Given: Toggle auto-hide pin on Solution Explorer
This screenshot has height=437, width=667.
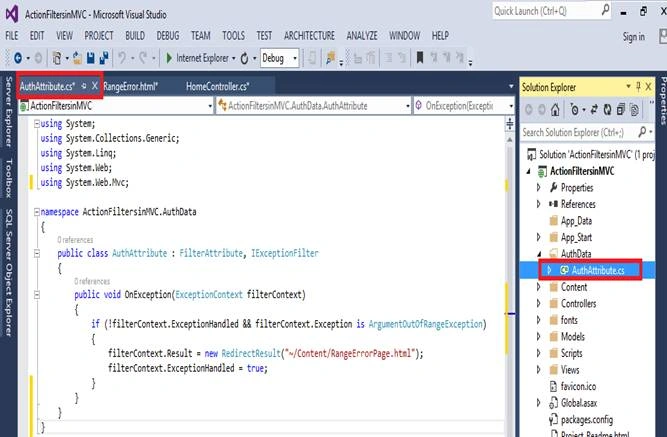Looking at the screenshot, I should 638,87.
